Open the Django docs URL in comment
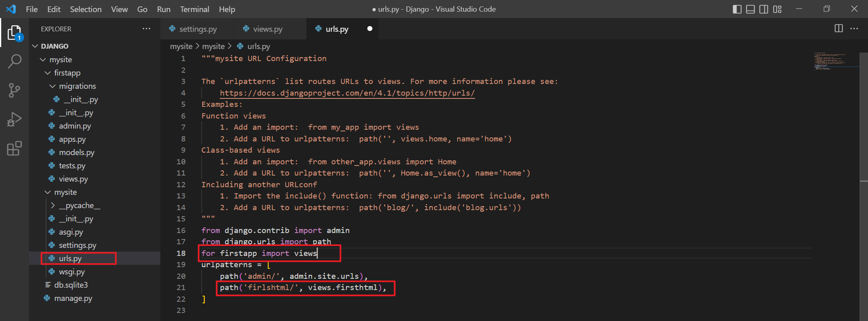 point(347,93)
